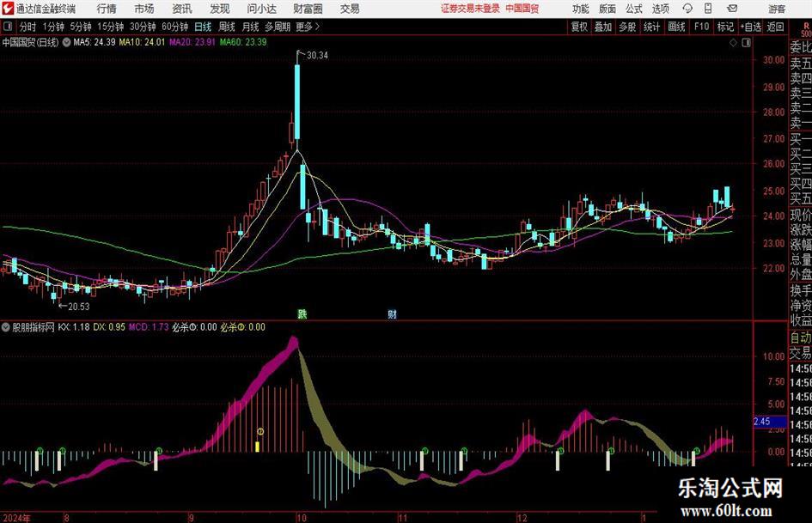Open the 公式 menu
812x523 pixels.
point(634,9)
